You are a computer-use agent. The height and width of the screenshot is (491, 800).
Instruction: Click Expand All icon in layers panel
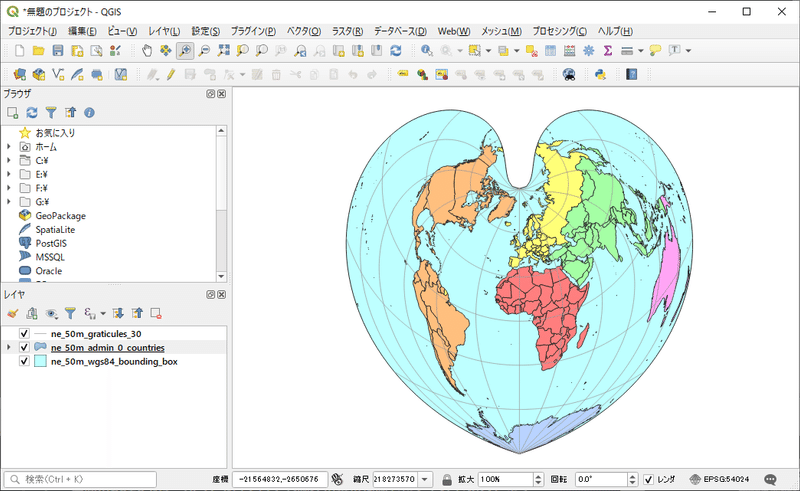click(x=118, y=313)
